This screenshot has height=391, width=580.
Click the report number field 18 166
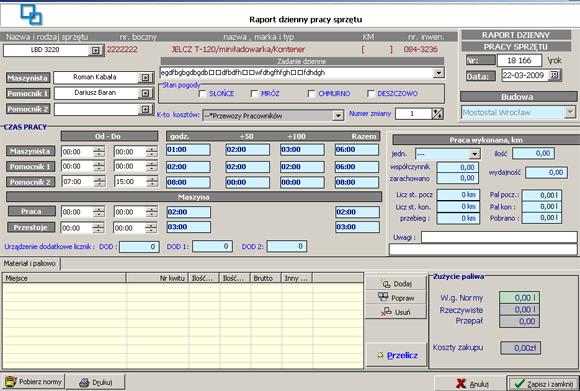pos(519,60)
